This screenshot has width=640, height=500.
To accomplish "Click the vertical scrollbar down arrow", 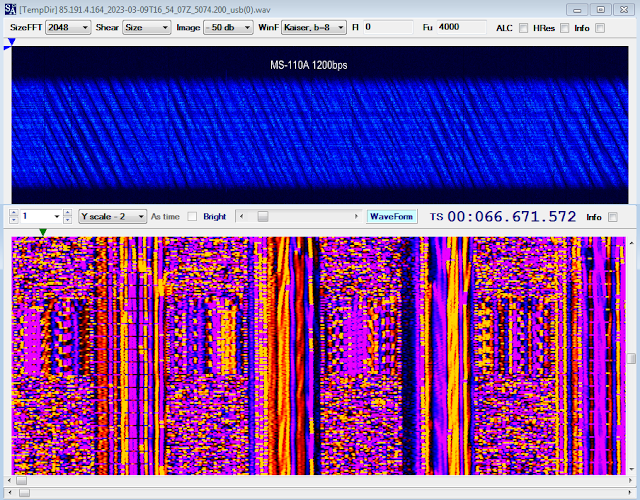I will tap(631, 469).
